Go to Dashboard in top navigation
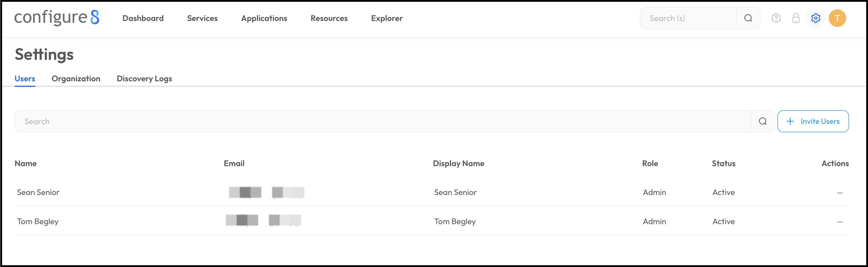The height and width of the screenshot is (267, 868). tap(143, 18)
